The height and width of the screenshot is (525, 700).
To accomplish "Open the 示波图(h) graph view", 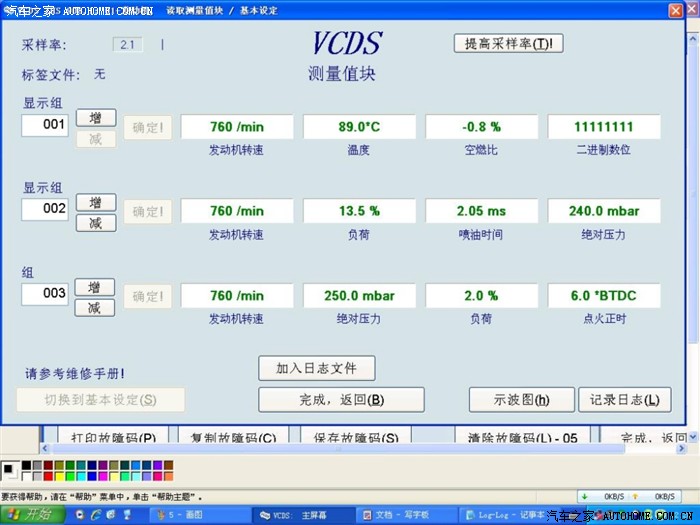I will [521, 400].
